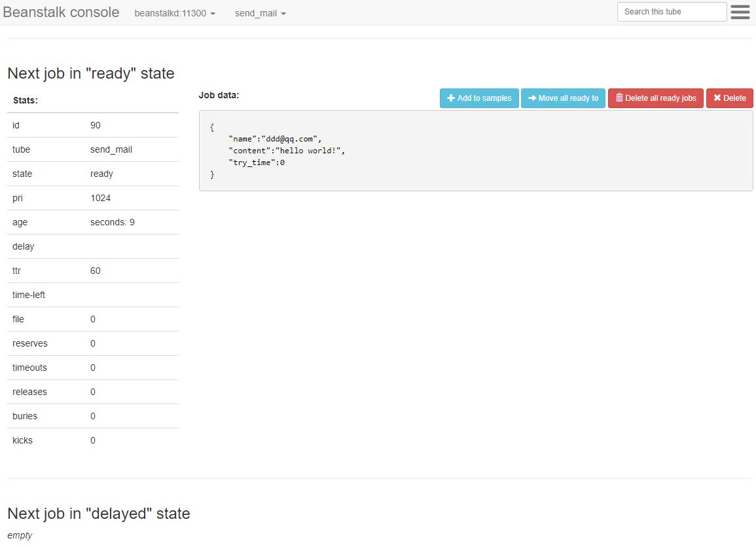Click the plus icon on Add to samples
The height and width of the screenshot is (547, 756).
pos(451,98)
